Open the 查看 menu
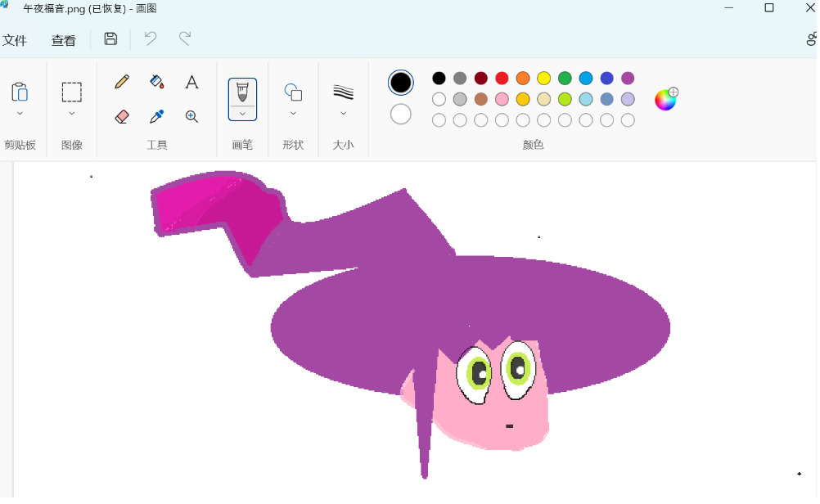Screen dimensions: 820x504 [64, 40]
